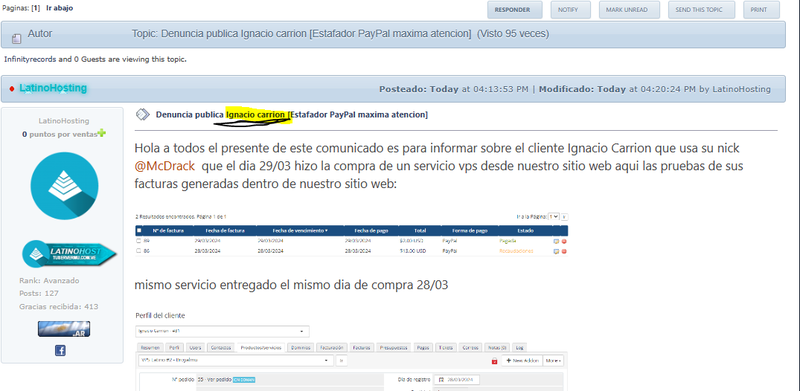Switch to the Dominios tab
Screen dimensions: 800x391
point(301,348)
